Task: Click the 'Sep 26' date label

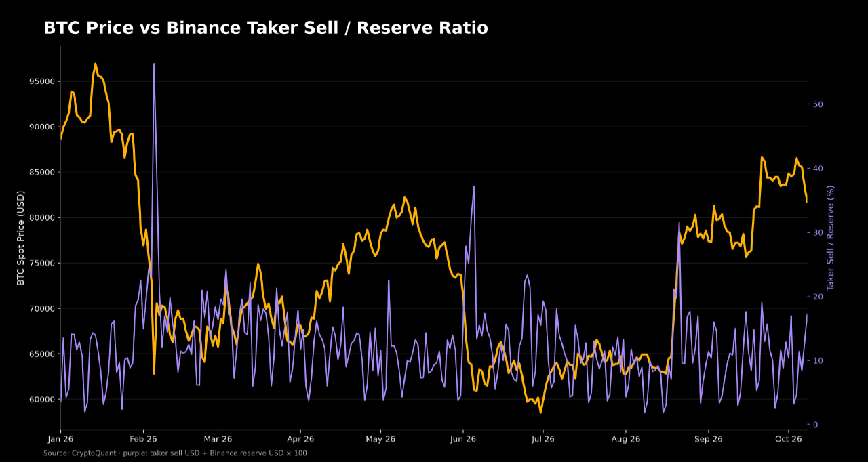Action: pyautogui.click(x=709, y=439)
